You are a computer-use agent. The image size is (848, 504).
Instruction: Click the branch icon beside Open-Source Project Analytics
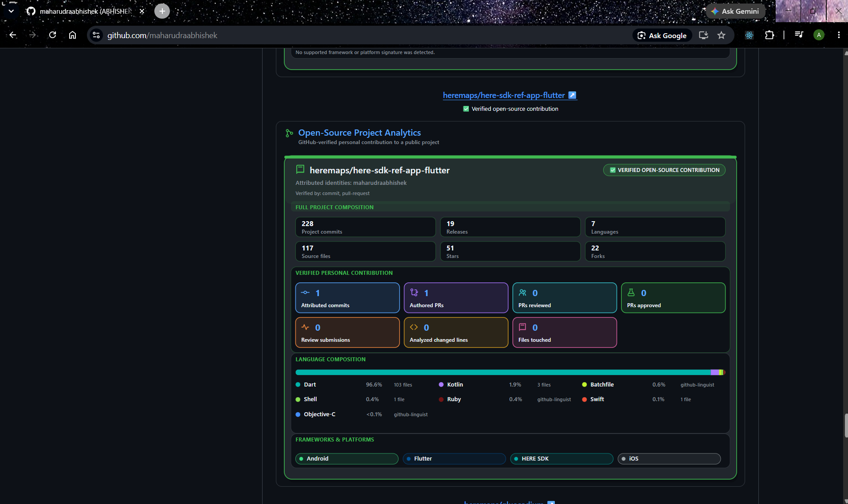(x=289, y=133)
